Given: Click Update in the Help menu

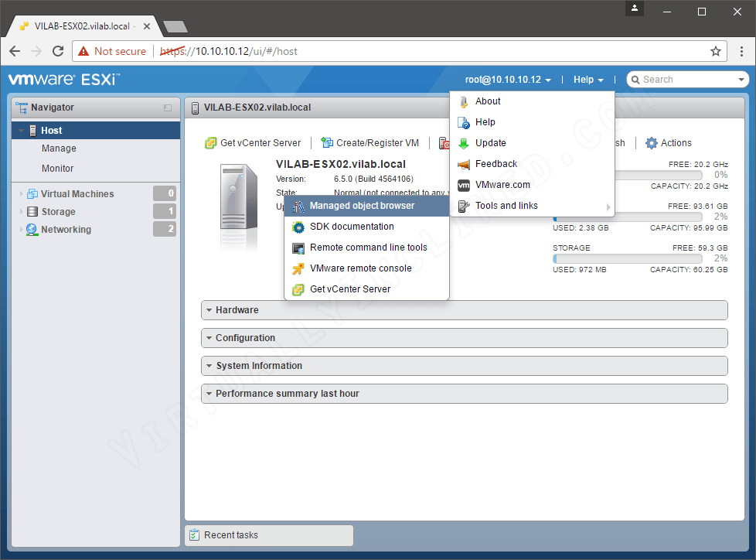Looking at the screenshot, I should click(489, 142).
